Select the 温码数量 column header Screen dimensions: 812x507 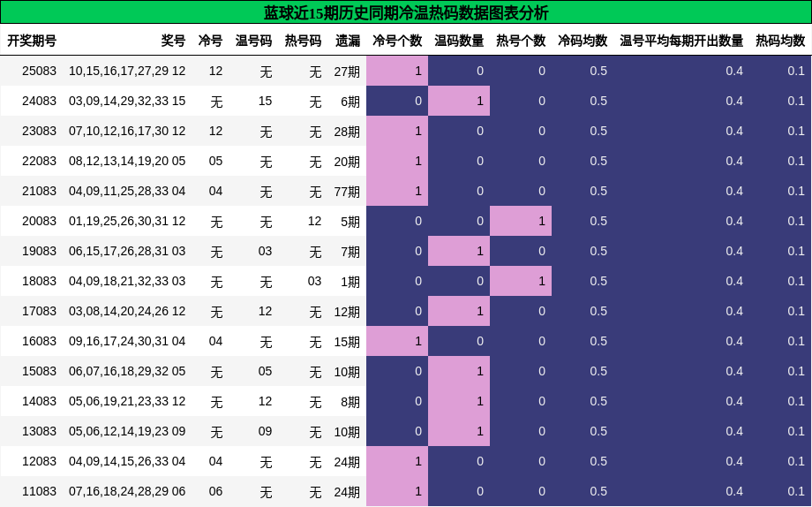[459, 41]
